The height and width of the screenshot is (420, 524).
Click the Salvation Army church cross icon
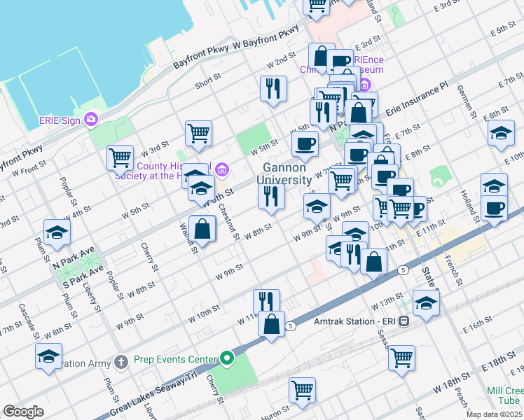[121, 363]
